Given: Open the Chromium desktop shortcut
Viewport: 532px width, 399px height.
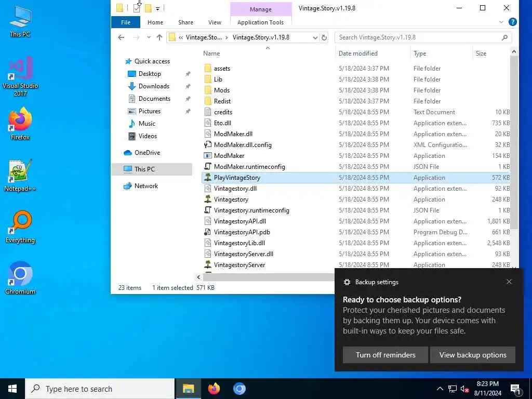Looking at the screenshot, I should point(20,278).
